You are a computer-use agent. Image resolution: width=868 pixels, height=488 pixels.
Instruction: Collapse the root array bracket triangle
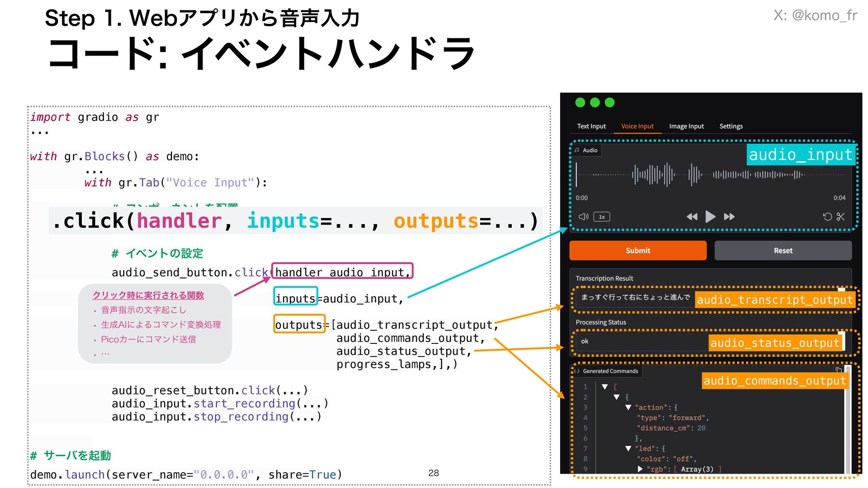click(x=605, y=387)
